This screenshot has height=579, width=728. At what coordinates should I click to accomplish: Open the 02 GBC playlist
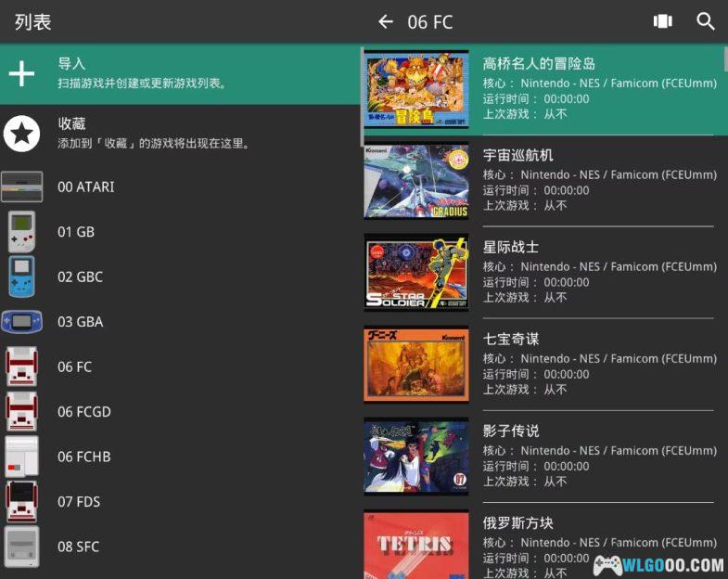[x=180, y=277]
